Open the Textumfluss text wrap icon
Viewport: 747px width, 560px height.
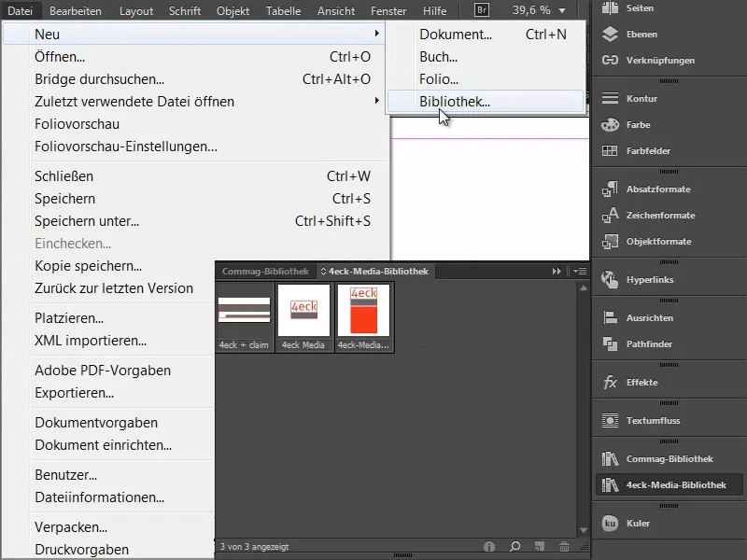click(610, 421)
